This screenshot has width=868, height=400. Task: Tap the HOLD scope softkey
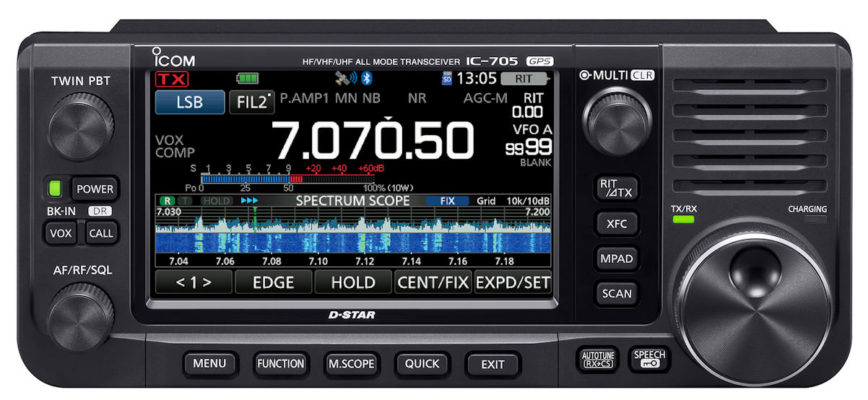(x=353, y=282)
